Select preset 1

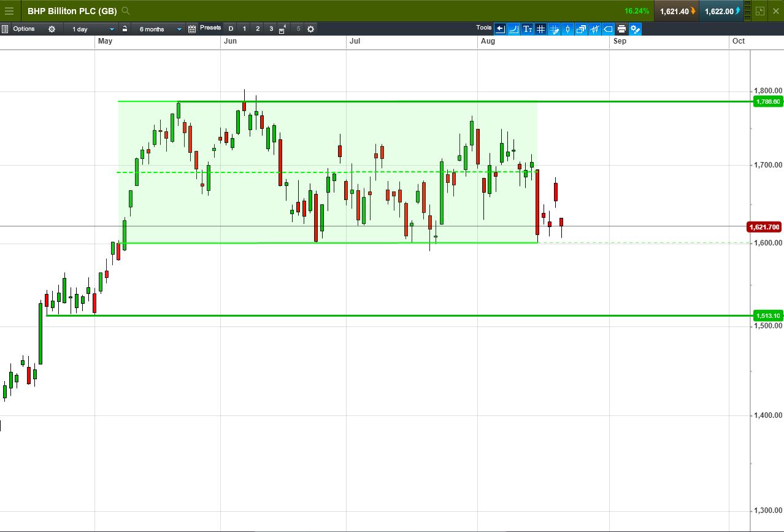coord(244,29)
